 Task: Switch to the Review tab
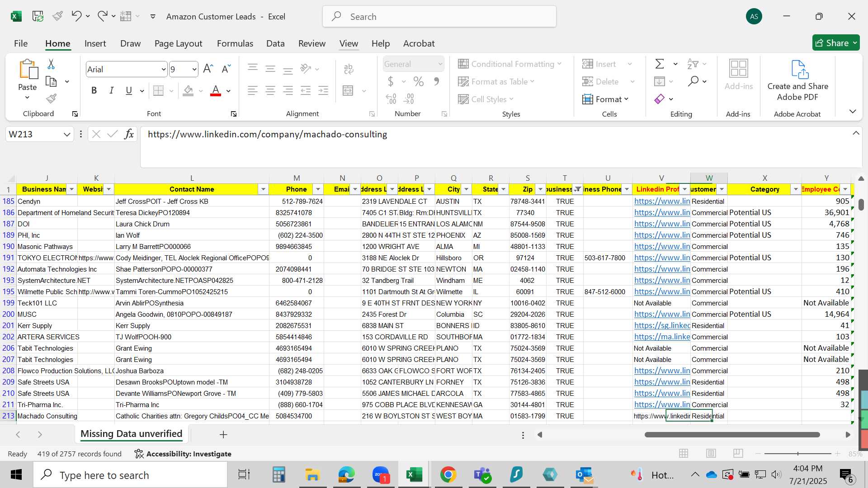311,43
